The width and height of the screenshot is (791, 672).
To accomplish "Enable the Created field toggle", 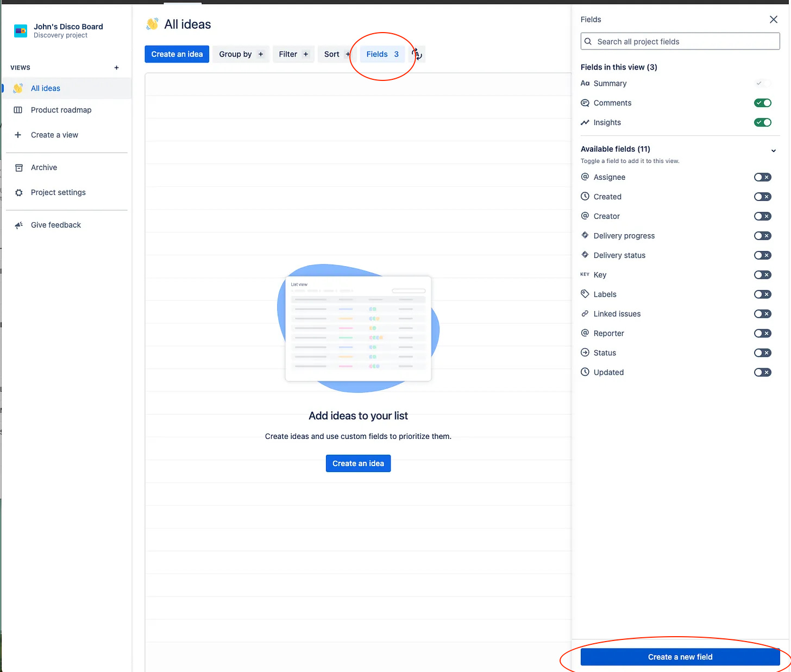I will 763,197.
